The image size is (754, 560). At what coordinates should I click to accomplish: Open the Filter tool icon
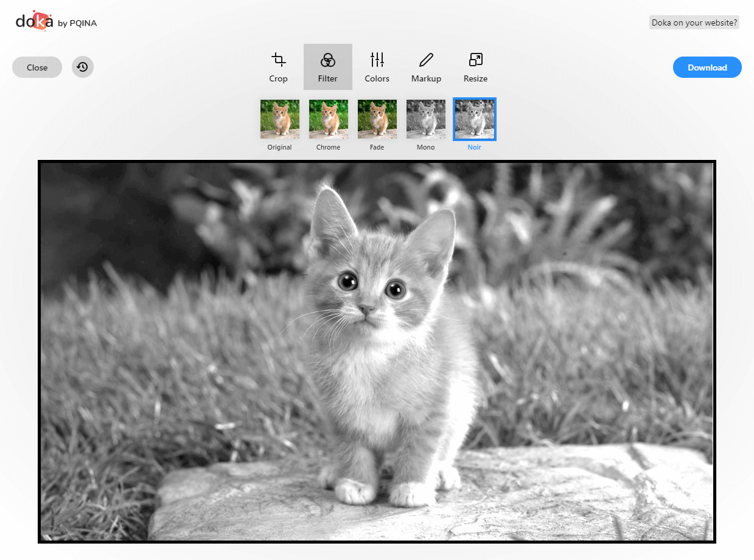[x=328, y=60]
